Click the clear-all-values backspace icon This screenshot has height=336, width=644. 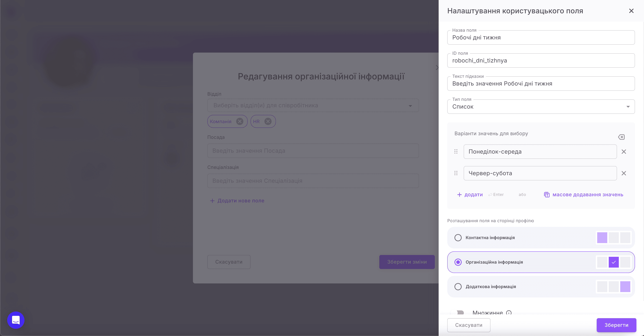621,137
